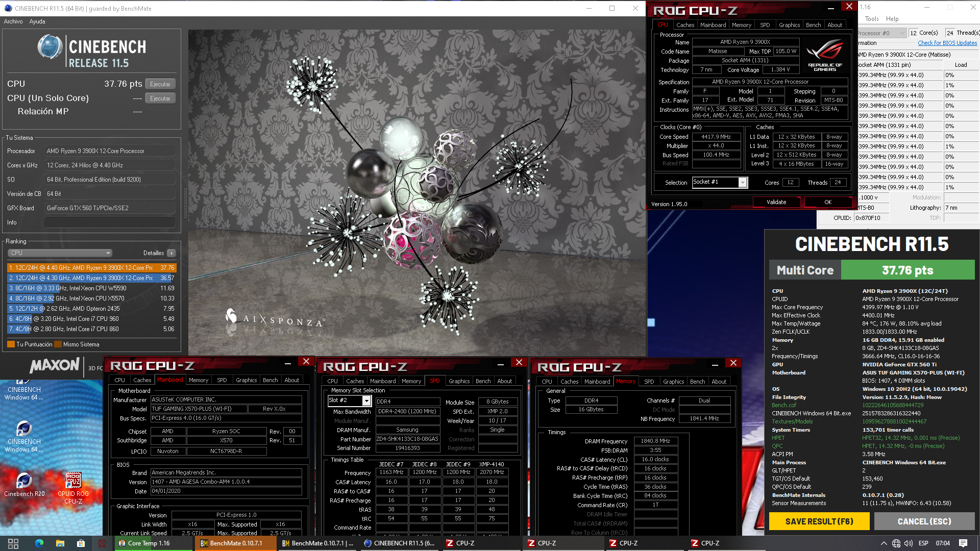The width and height of the screenshot is (980, 551).
Task: Switch to the CINEBENCH R11.5 taskbar item
Action: pos(400,543)
